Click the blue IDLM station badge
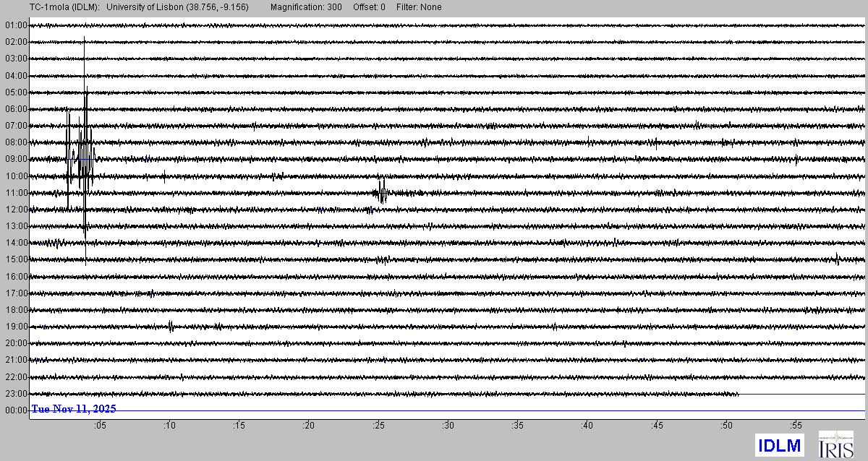This screenshot has width=868, height=461. click(x=779, y=445)
